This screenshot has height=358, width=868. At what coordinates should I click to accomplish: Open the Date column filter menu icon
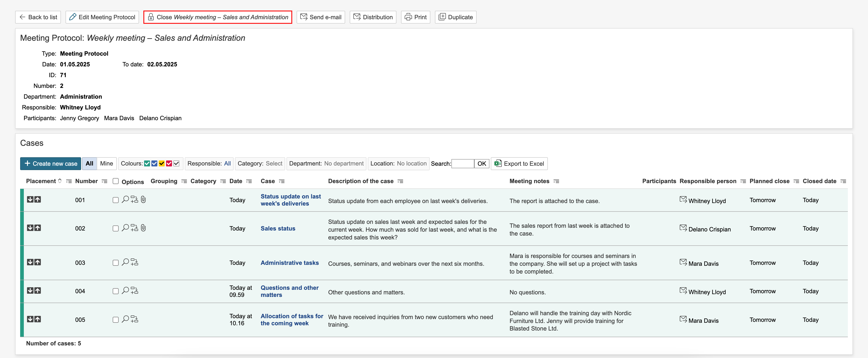[x=249, y=181]
